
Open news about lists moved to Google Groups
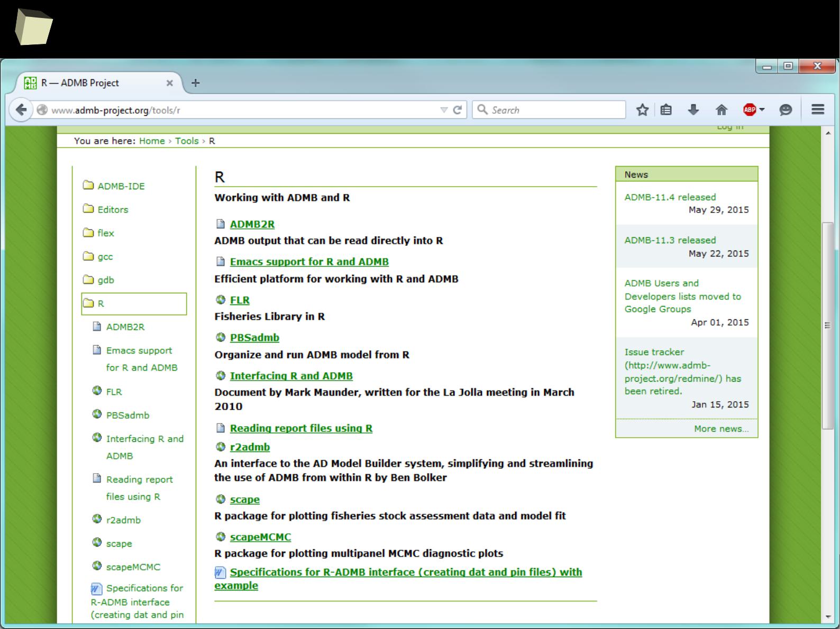[682, 296]
